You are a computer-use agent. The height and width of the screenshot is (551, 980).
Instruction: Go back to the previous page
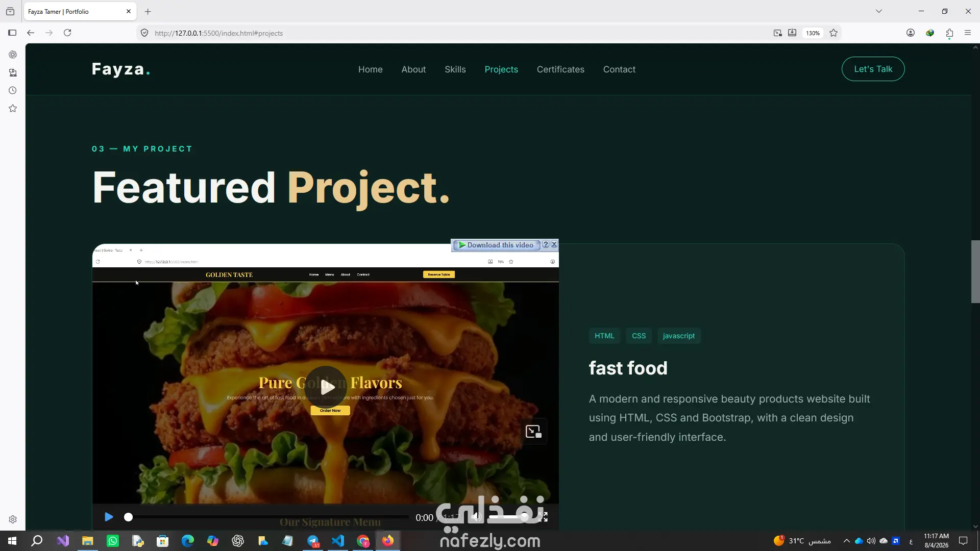tap(31, 33)
